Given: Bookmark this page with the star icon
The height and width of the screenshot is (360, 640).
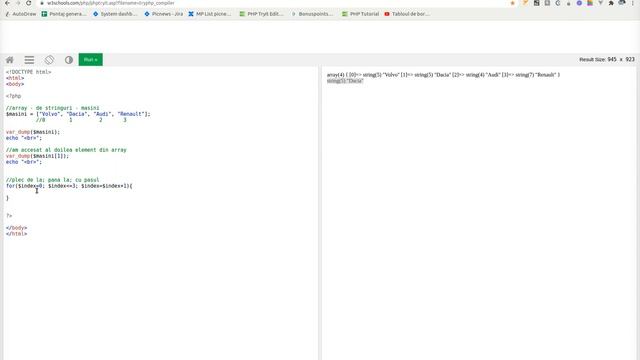Looking at the screenshot, I should pyautogui.click(x=513, y=3).
